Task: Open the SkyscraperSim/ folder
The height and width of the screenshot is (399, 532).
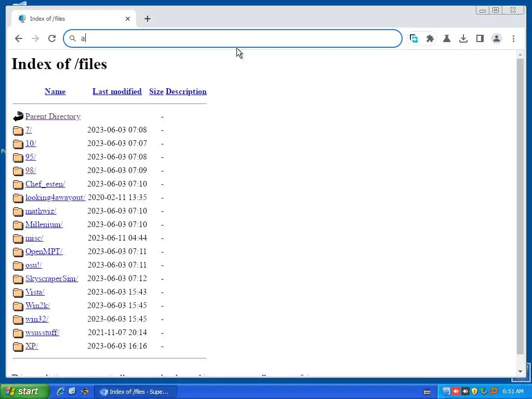Action: pyautogui.click(x=51, y=278)
